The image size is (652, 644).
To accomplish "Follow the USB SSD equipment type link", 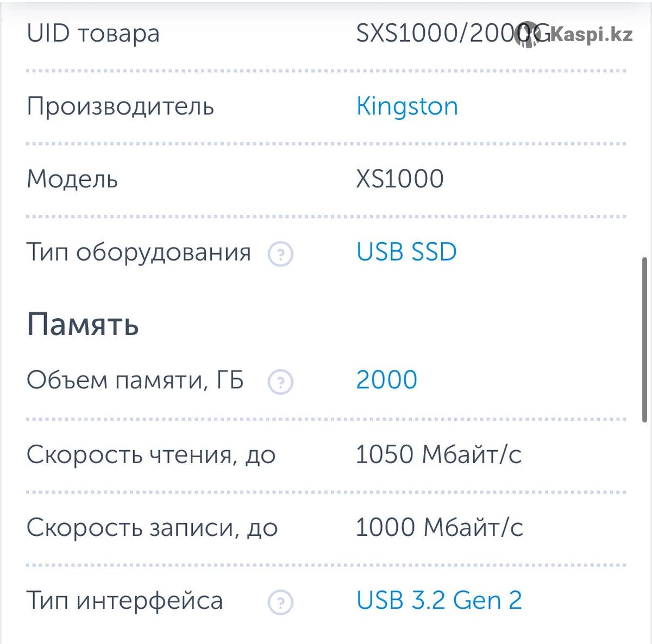I will 406,252.
